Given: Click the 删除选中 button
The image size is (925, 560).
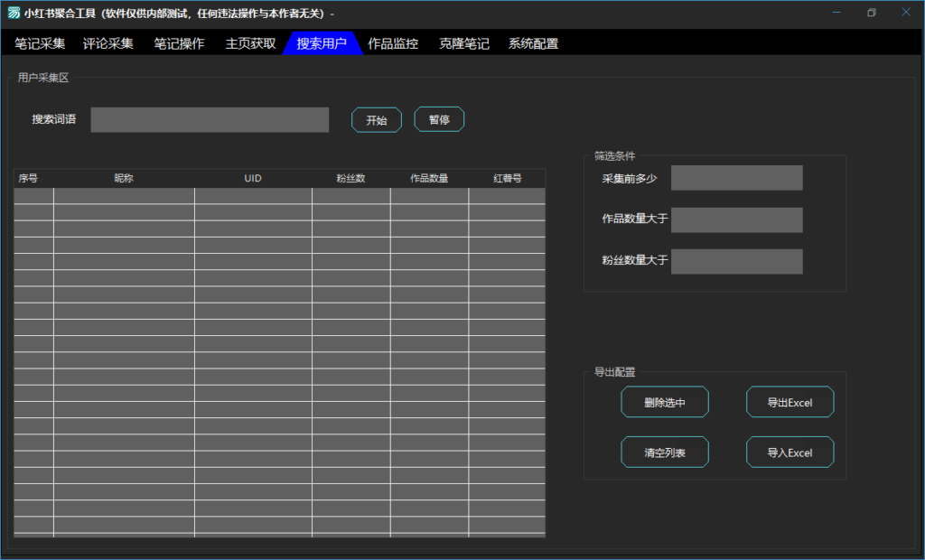Looking at the screenshot, I should coord(665,402).
